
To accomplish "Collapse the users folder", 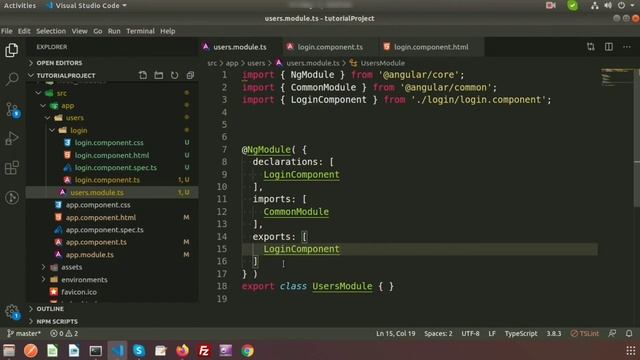I will 74,118.
